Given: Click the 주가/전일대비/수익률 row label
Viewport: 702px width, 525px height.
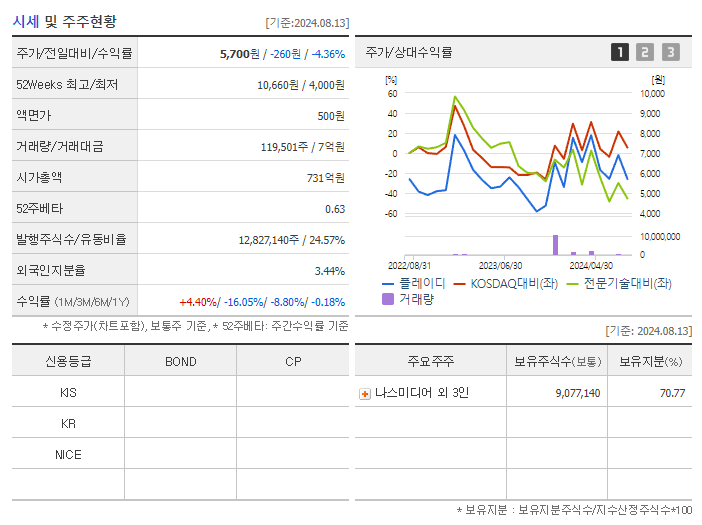Looking at the screenshot, I should pos(74,53).
